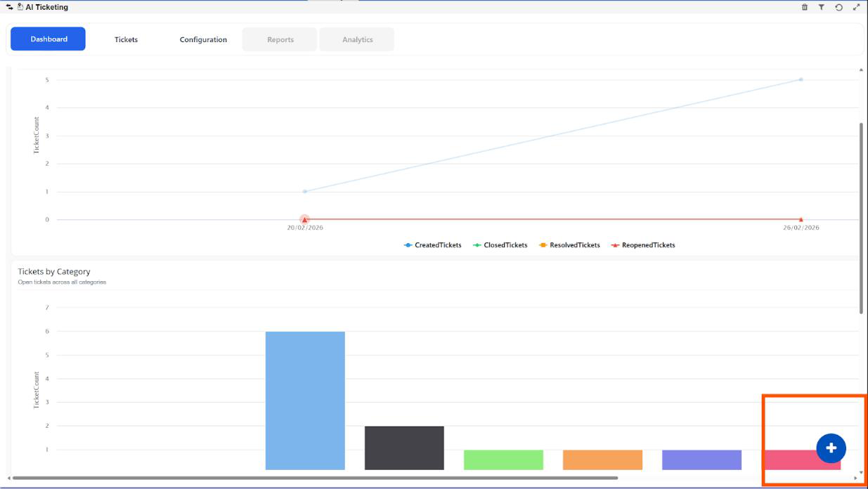Click the Reports button
This screenshot has width=868, height=489.
pyautogui.click(x=280, y=39)
